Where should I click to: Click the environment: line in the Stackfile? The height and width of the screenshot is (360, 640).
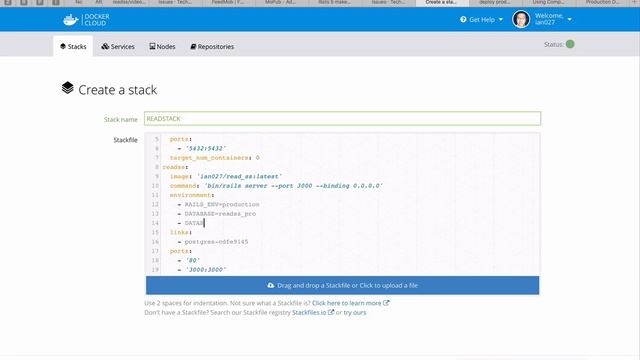point(192,195)
